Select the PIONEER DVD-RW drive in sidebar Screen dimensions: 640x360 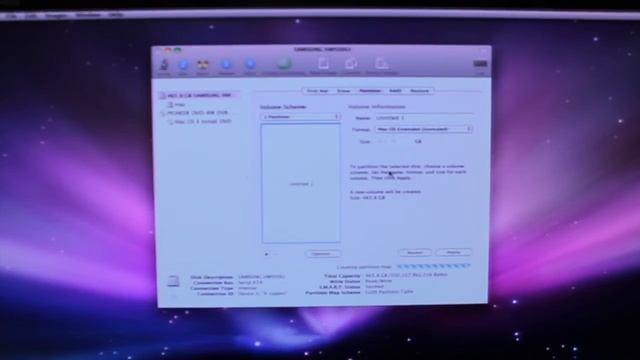tap(194, 113)
